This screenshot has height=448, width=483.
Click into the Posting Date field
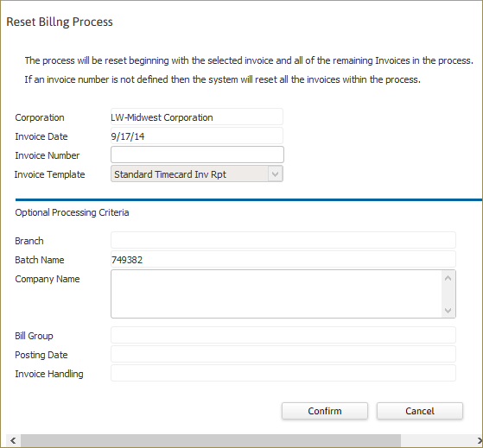pyautogui.click(x=283, y=354)
